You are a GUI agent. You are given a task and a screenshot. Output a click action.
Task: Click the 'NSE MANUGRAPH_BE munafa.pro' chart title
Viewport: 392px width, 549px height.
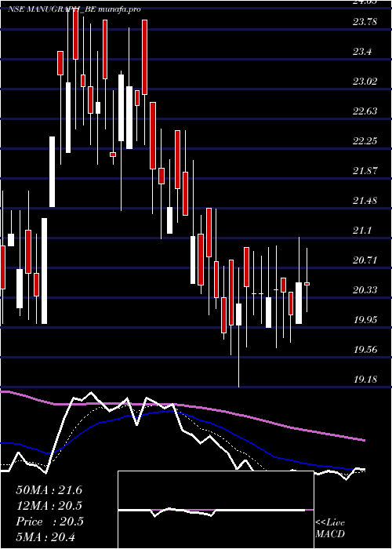(x=74, y=9)
